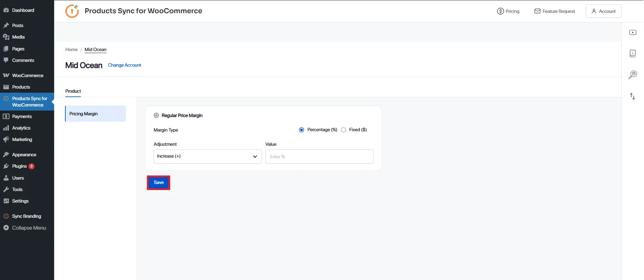644x280 pixels.
Task: Open Products Sync for WooCommerce menu item
Action: click(x=27, y=101)
